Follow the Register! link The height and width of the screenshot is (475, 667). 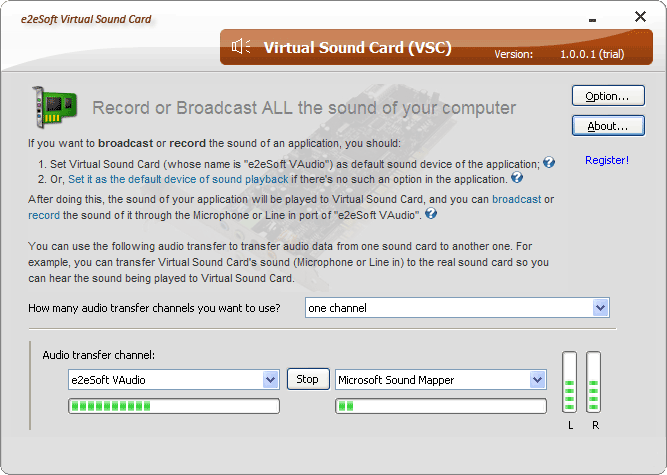pyautogui.click(x=607, y=160)
